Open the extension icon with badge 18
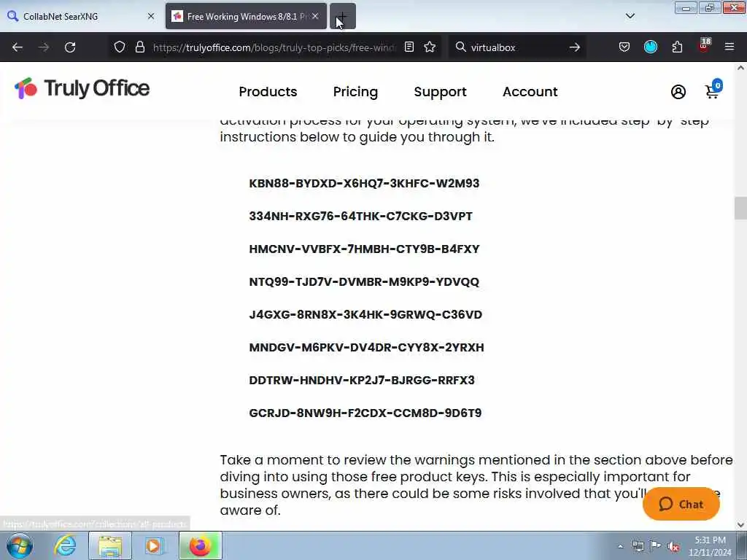This screenshot has width=747, height=560. 704,46
